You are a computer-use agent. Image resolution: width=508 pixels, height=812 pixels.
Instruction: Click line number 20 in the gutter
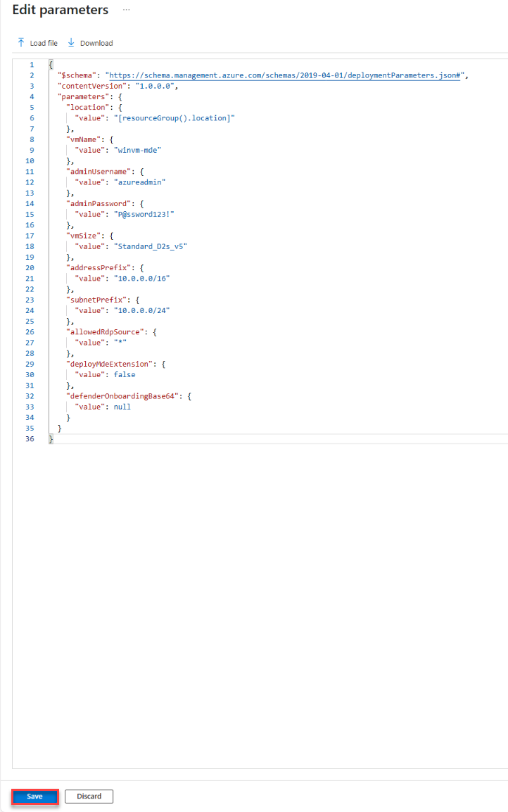[x=30, y=267]
